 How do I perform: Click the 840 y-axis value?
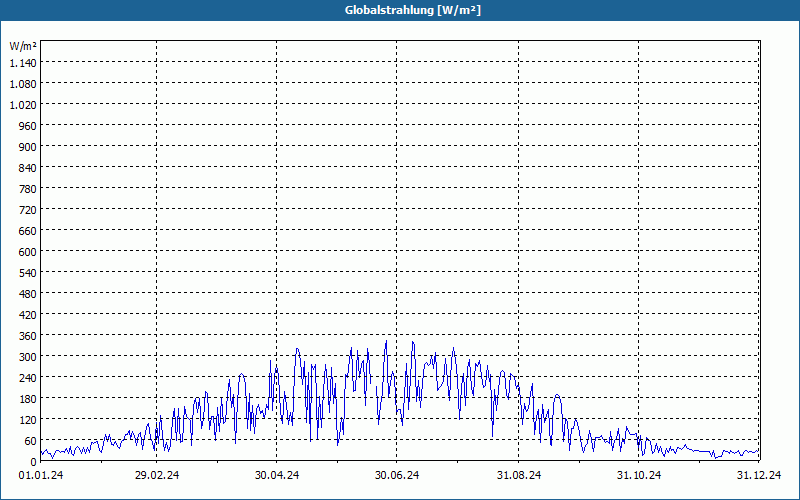28,168
